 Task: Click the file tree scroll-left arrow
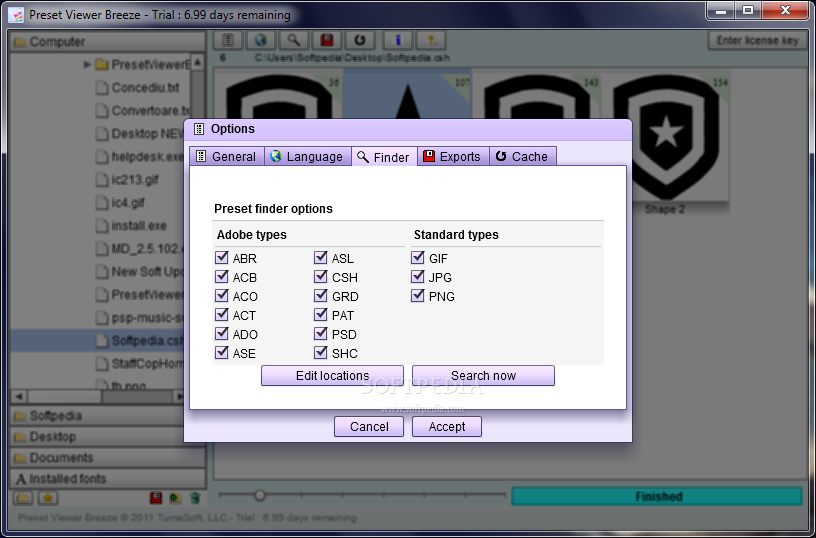pyautogui.click(x=19, y=396)
